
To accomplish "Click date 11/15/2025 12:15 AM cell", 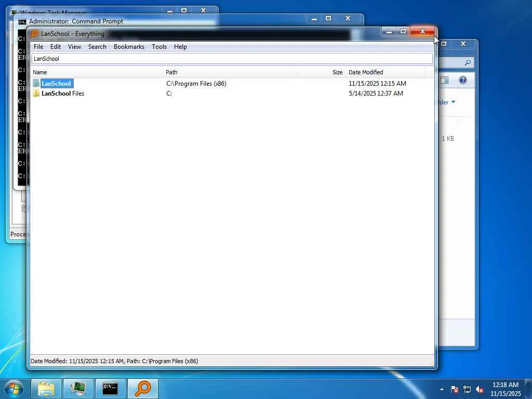I will coord(377,84).
